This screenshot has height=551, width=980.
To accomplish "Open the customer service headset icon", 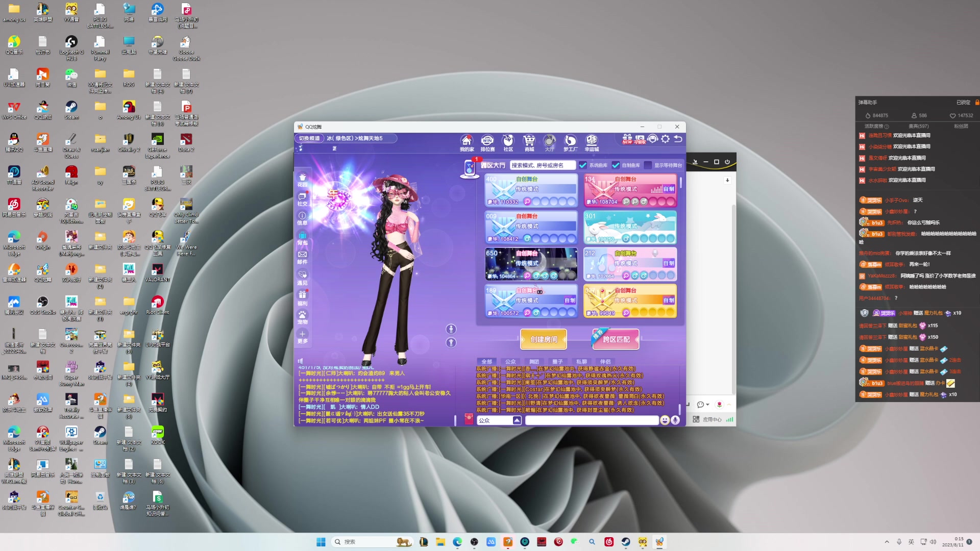I will pyautogui.click(x=653, y=139).
